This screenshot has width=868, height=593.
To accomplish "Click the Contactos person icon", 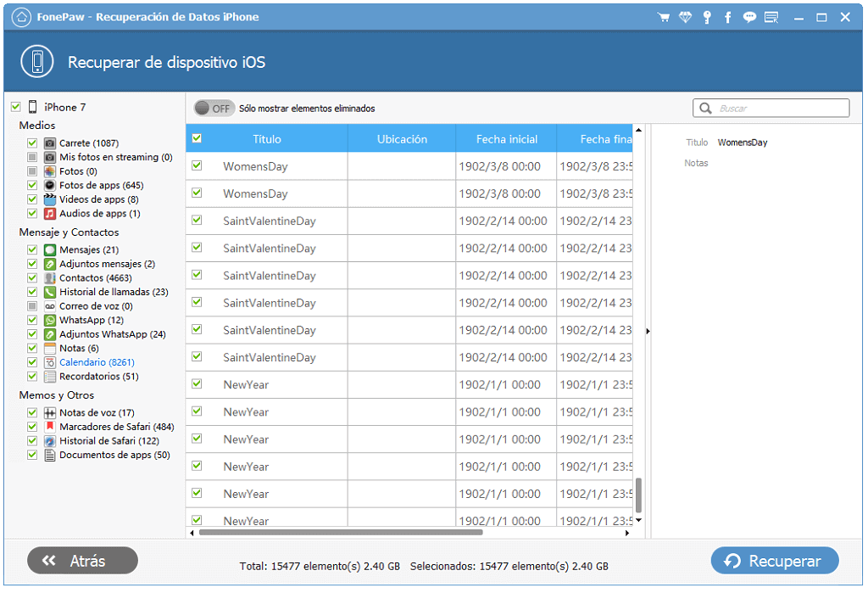I will pyautogui.click(x=50, y=277).
